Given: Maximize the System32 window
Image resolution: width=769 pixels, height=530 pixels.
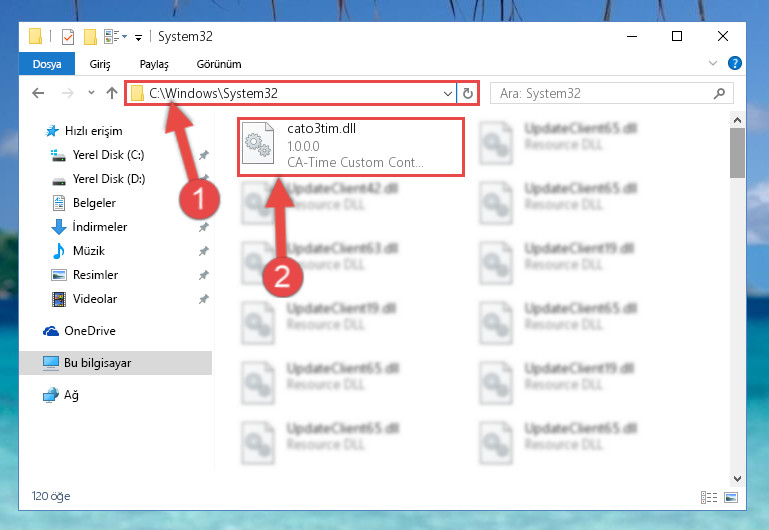Looking at the screenshot, I should point(677,36).
